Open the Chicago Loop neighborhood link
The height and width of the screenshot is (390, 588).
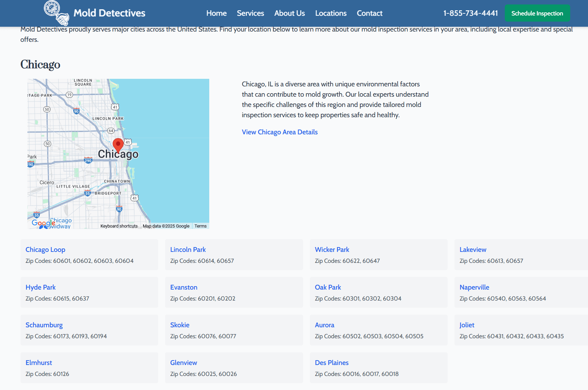pyautogui.click(x=45, y=249)
